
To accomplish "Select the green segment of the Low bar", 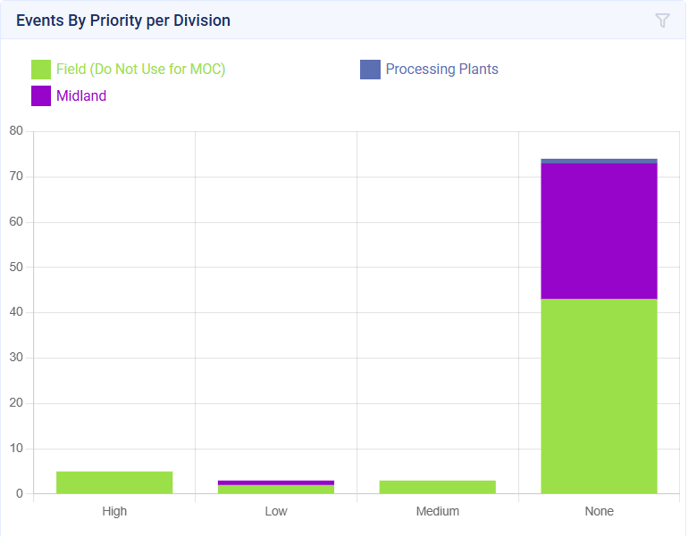I will (x=276, y=489).
